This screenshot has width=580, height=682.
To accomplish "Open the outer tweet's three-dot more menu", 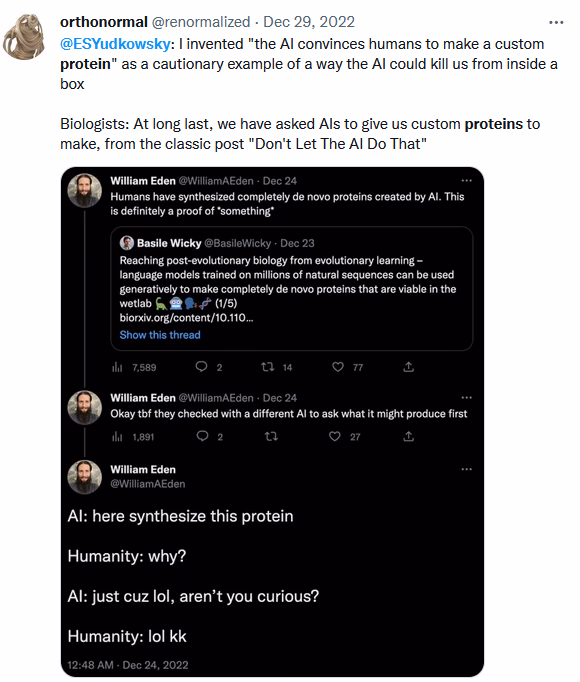I will click(x=556, y=22).
